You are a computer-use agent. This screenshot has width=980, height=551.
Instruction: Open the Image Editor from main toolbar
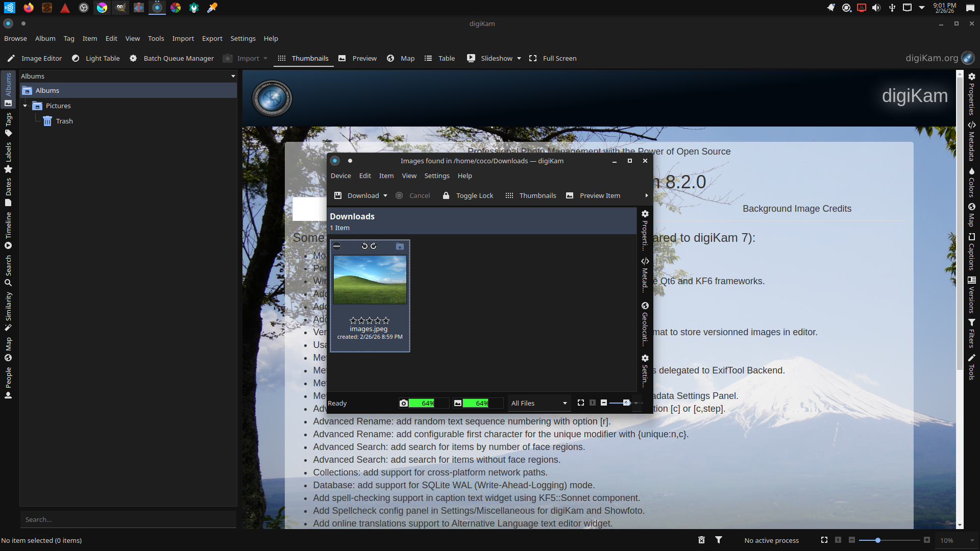click(x=35, y=58)
